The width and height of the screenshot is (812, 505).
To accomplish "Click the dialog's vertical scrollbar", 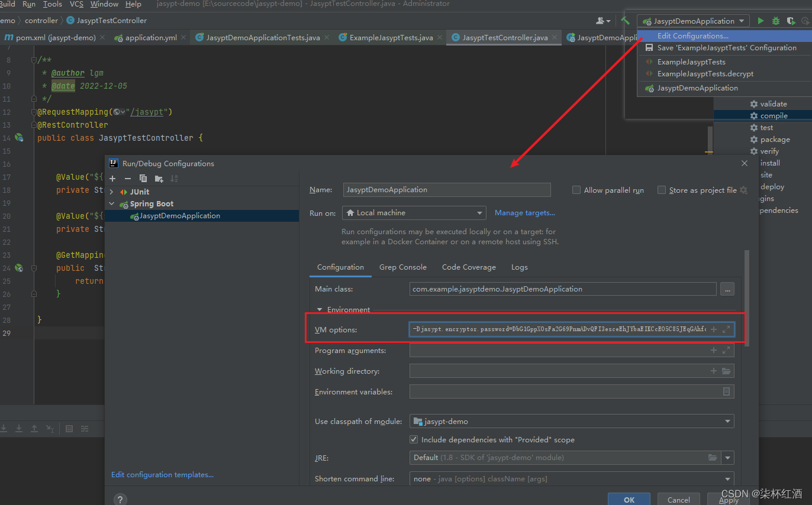I will pos(747,299).
